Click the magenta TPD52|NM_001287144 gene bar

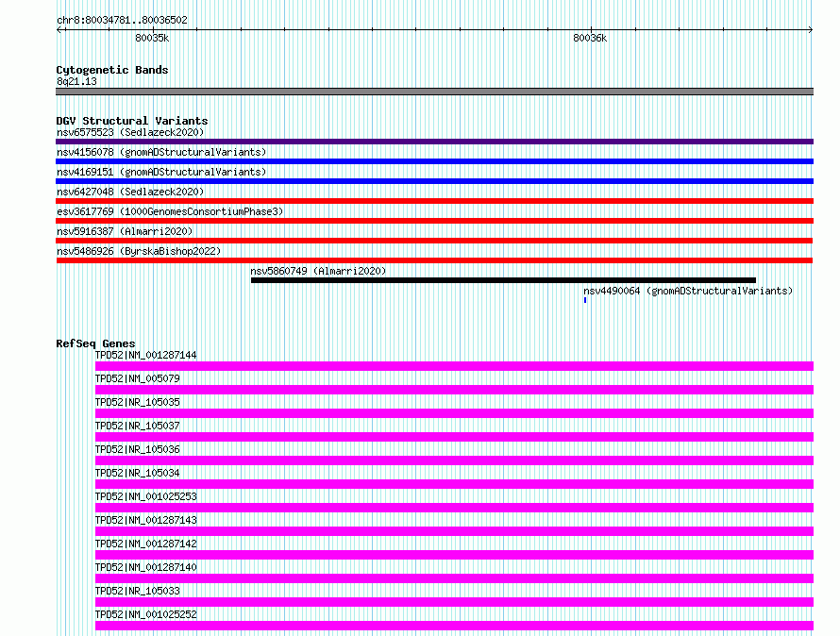point(454,366)
